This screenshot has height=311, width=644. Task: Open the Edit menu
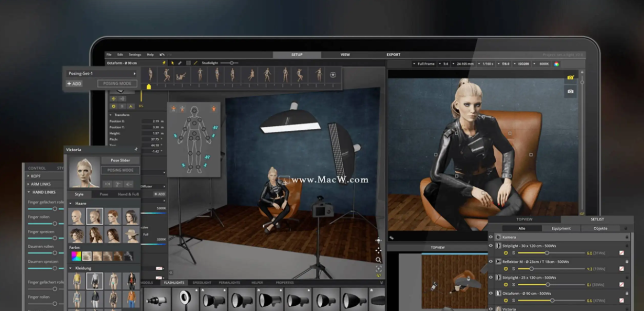120,54
